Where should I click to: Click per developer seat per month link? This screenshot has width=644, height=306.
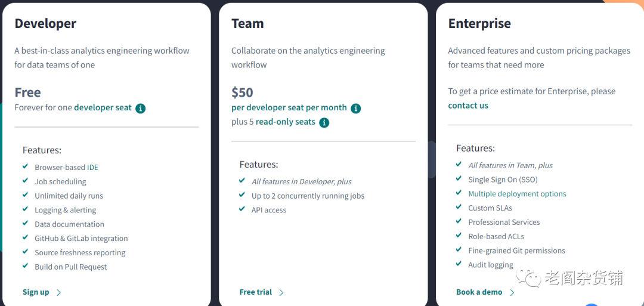[289, 108]
